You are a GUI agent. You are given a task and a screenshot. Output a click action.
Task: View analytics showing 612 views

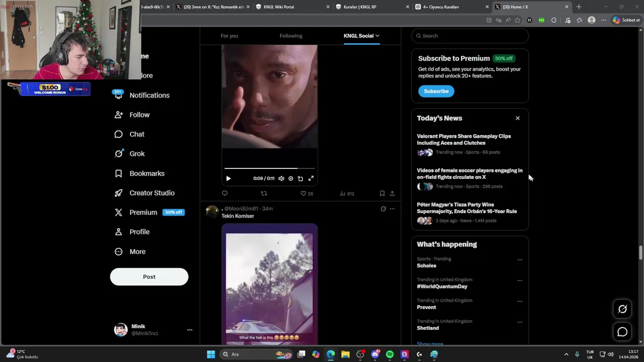pyautogui.click(x=347, y=193)
